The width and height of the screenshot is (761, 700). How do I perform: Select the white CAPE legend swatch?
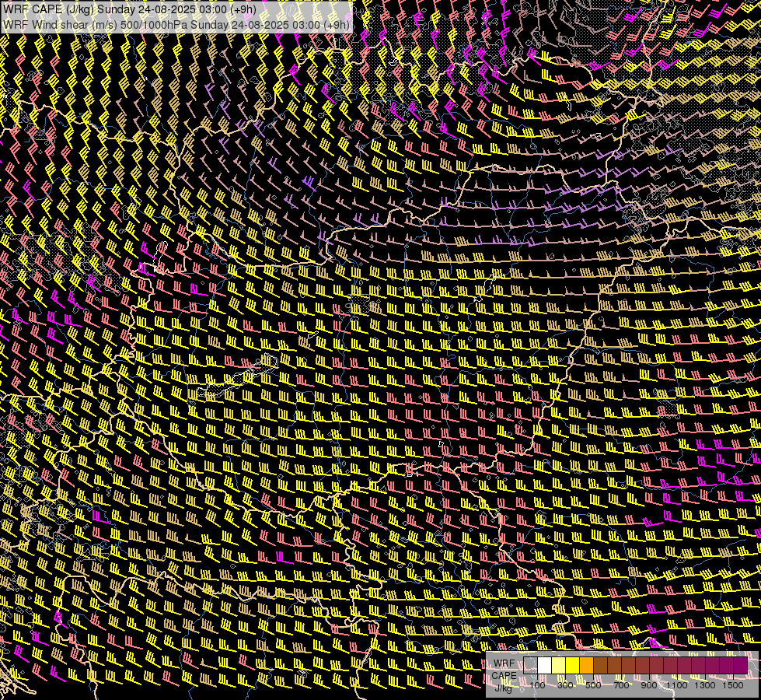(x=545, y=665)
